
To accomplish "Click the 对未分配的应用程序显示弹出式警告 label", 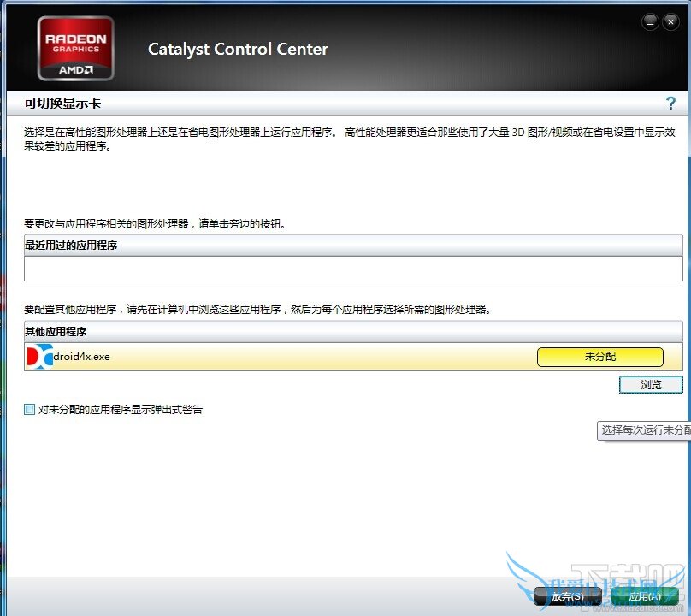I will click(121, 410).
